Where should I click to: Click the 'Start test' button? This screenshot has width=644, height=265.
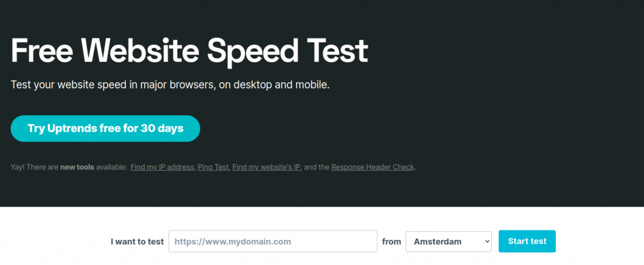527,241
